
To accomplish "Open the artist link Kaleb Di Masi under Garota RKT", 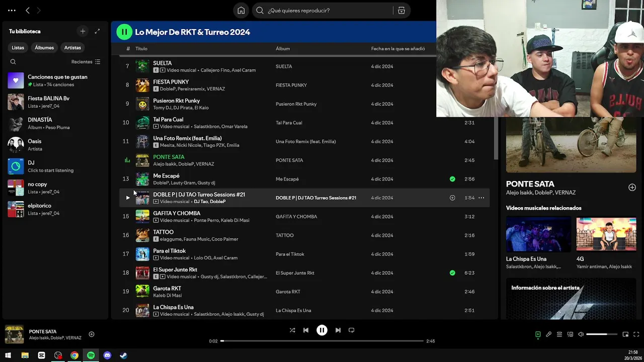I will coord(168,296).
